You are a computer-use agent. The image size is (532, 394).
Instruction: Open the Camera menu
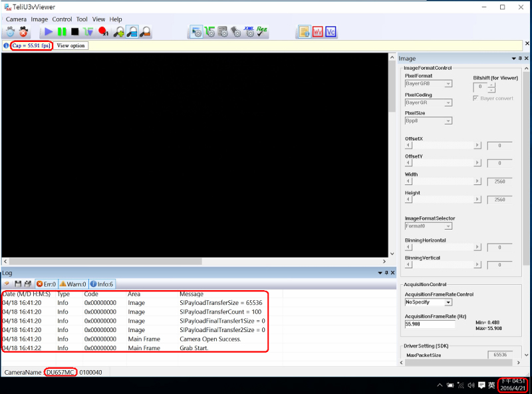point(16,19)
